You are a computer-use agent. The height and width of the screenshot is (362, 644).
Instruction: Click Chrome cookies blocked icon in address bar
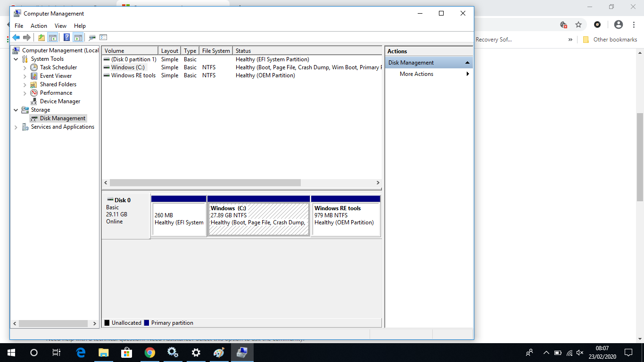[x=563, y=25]
